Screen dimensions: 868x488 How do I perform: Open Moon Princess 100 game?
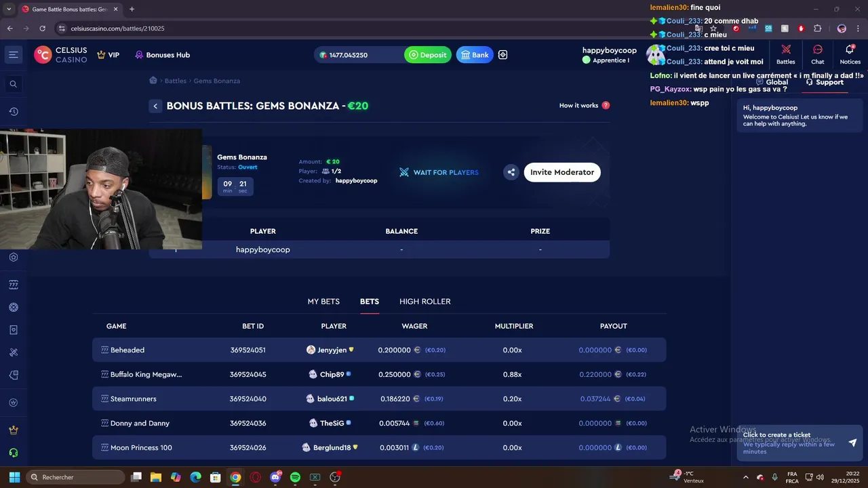[136, 447]
